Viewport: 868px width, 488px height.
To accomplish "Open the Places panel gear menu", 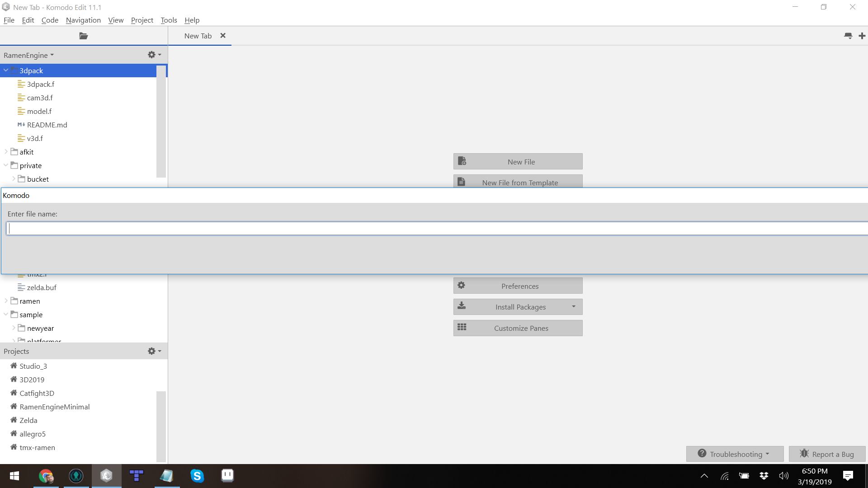I will (154, 55).
